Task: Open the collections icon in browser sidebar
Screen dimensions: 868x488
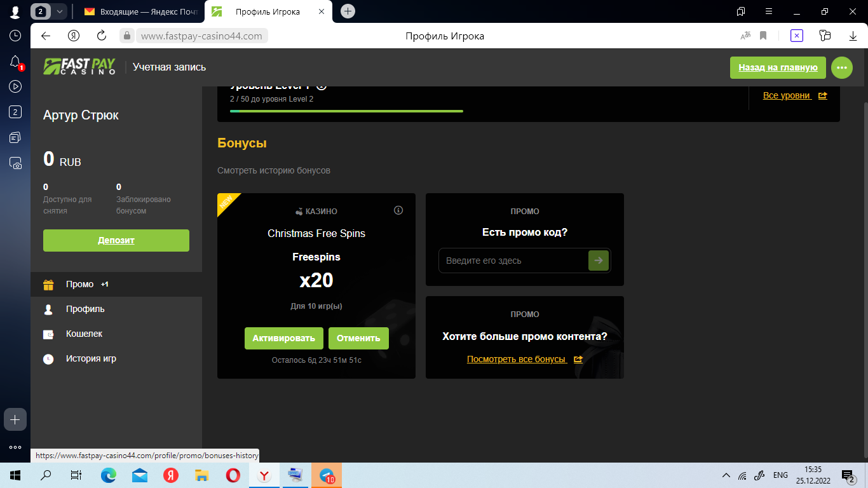Action: 15,137
